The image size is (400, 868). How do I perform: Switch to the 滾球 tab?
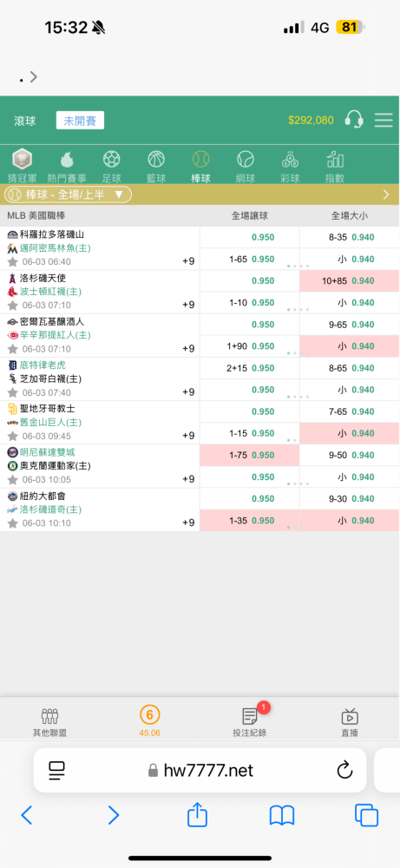click(25, 121)
